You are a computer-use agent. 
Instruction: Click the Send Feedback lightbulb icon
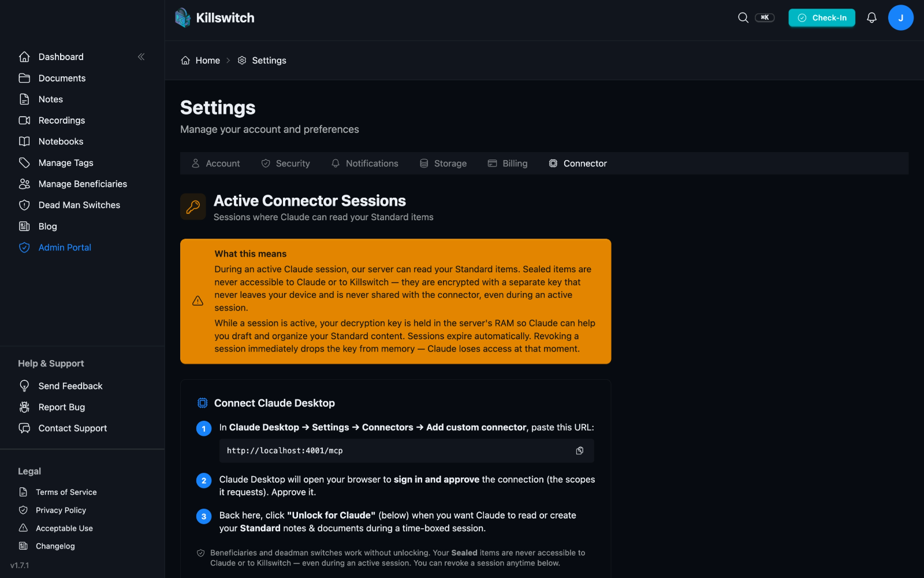pos(24,386)
